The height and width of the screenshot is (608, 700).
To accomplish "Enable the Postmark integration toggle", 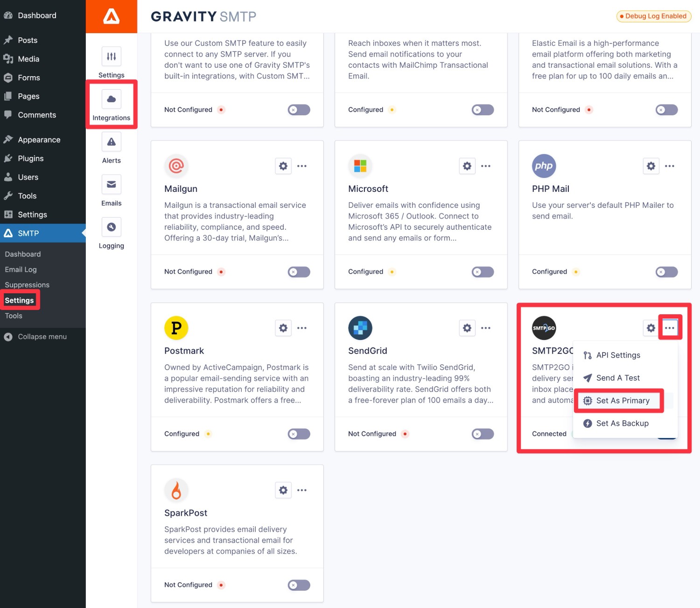I will [x=299, y=434].
